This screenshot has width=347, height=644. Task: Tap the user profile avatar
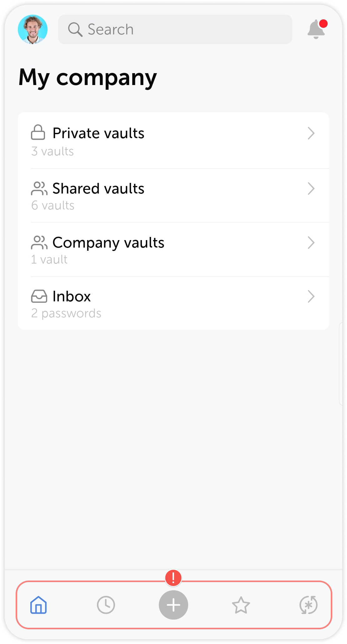(x=33, y=29)
